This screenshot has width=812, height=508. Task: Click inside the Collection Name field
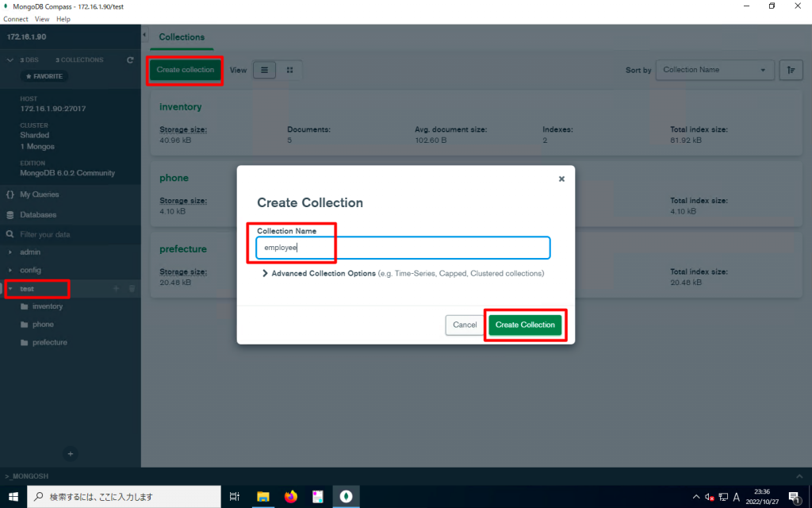click(400, 247)
